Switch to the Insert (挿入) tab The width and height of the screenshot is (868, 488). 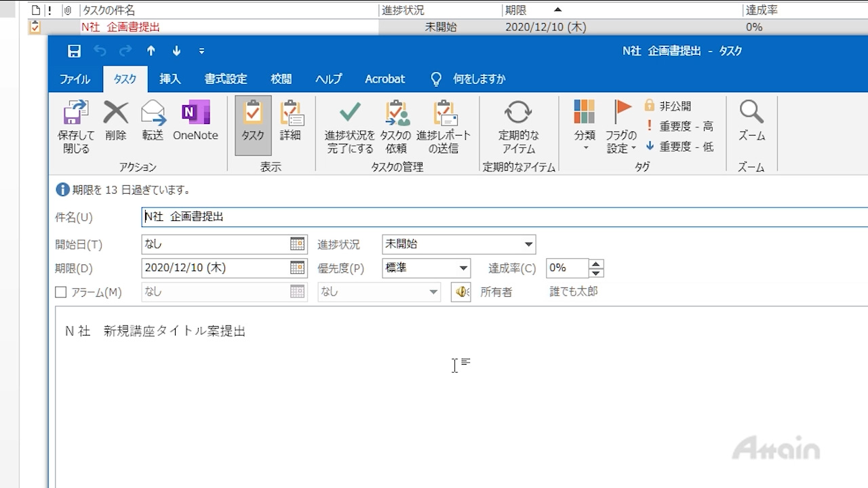tap(170, 79)
